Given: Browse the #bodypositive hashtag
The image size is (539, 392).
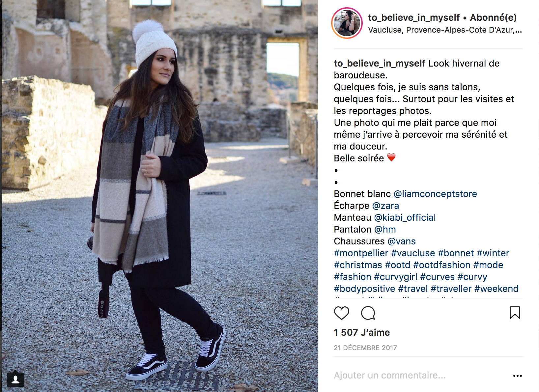Looking at the screenshot, I should 364,289.
